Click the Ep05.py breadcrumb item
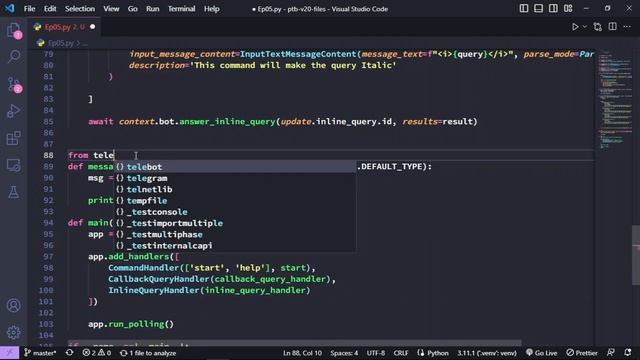 [x=60, y=43]
